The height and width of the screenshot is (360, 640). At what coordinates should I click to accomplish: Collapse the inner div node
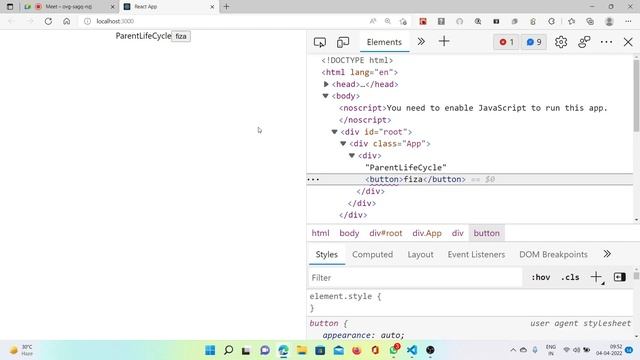click(352, 156)
